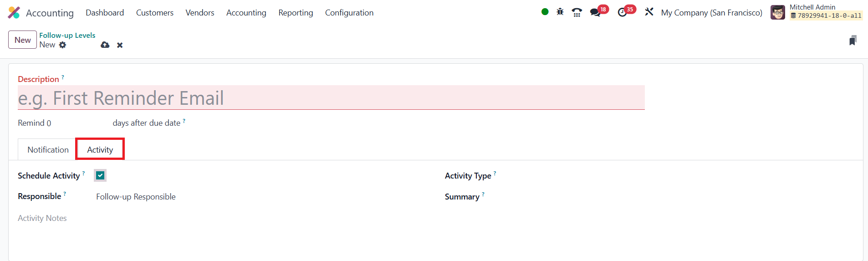Open the conversations chat icon

(x=595, y=12)
